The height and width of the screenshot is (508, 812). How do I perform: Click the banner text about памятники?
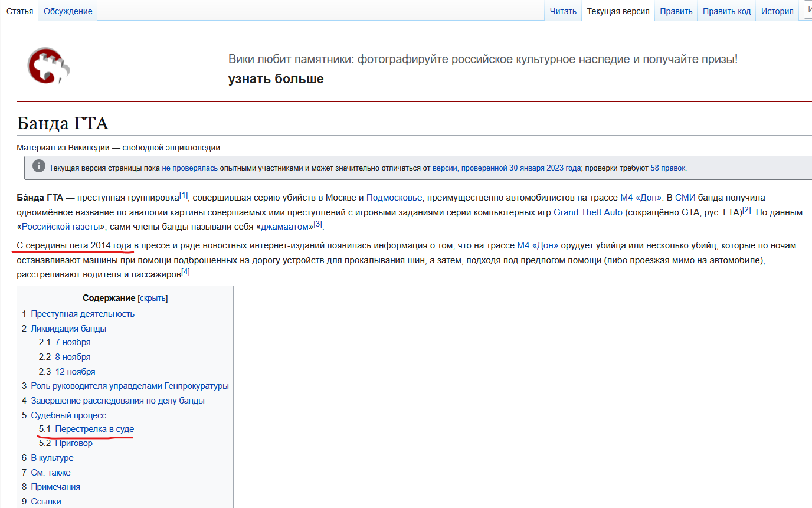tap(483, 60)
